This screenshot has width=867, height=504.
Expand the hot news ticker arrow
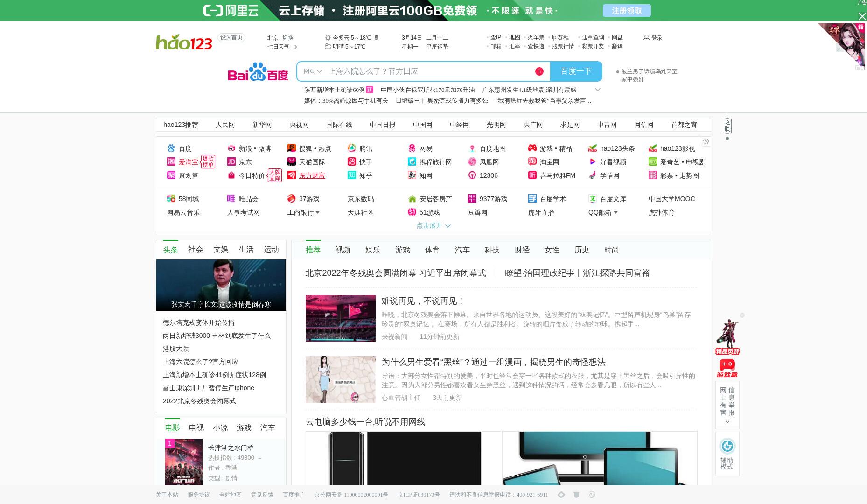coord(597,90)
